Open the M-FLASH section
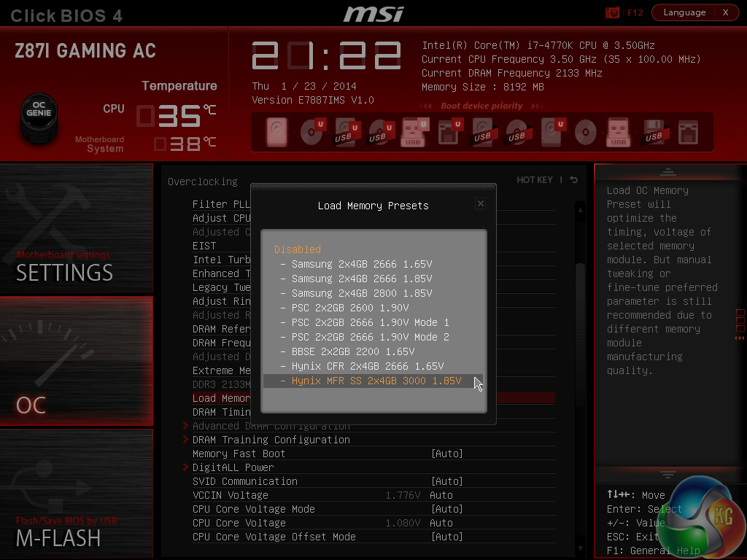Viewport: 747px width, 560px height. 76,494
